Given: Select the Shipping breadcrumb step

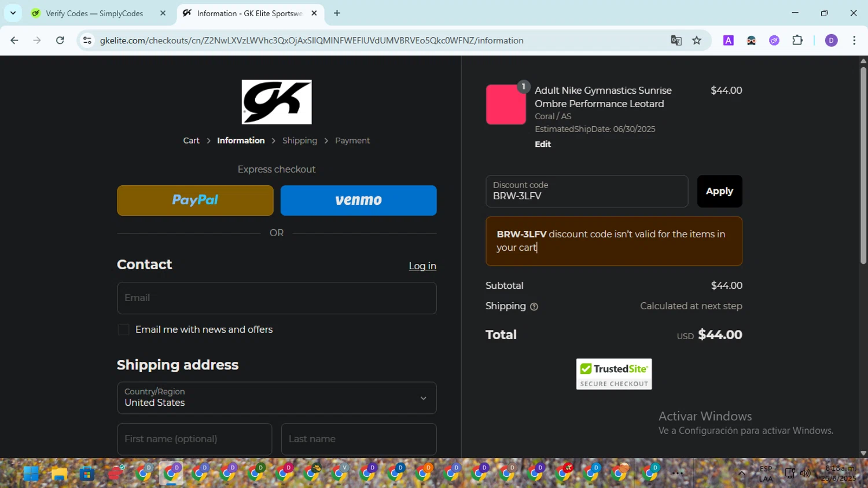Looking at the screenshot, I should [300, 141].
